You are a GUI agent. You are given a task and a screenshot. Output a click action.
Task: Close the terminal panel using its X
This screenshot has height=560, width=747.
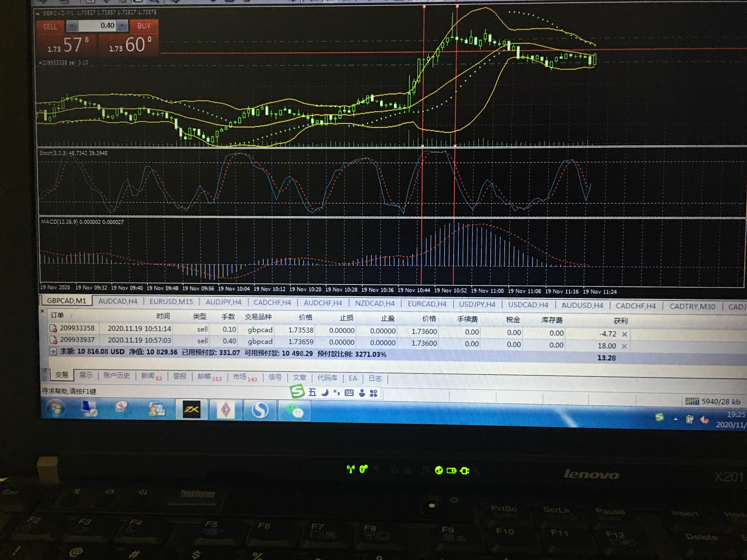pyautogui.click(x=42, y=311)
